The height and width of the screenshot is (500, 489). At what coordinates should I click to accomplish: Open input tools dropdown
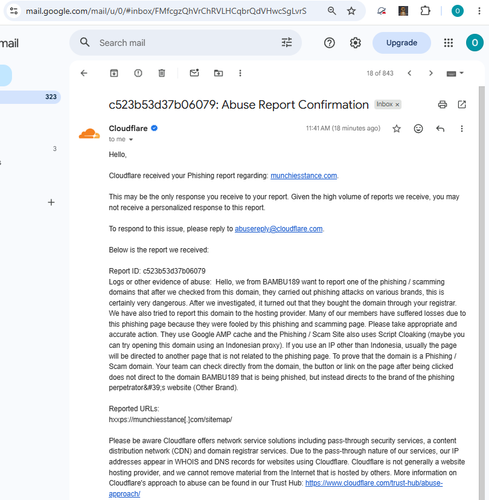(x=455, y=73)
